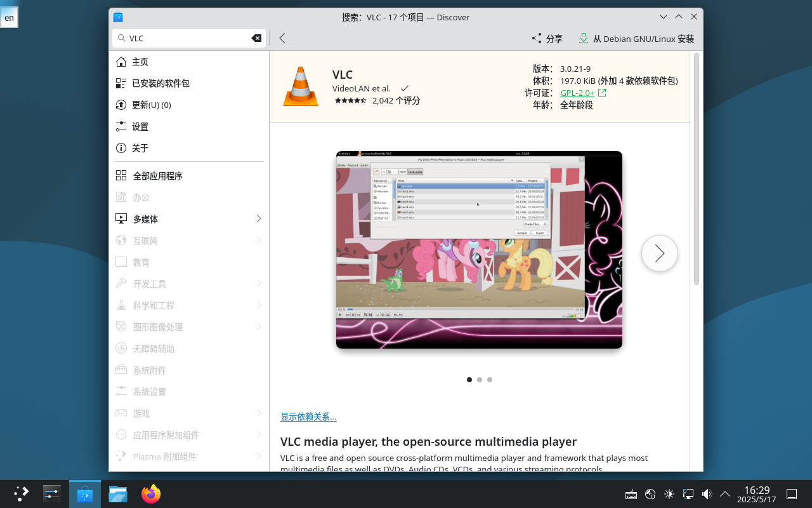
Task: Click 从 Debian GNU/Linux 安装 button
Action: coord(636,38)
